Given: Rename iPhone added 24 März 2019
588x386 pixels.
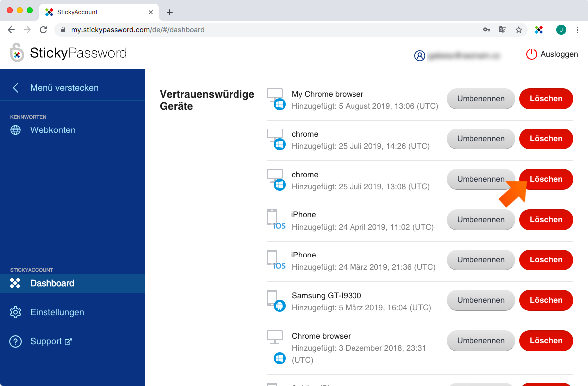Looking at the screenshot, I should tap(481, 260).
